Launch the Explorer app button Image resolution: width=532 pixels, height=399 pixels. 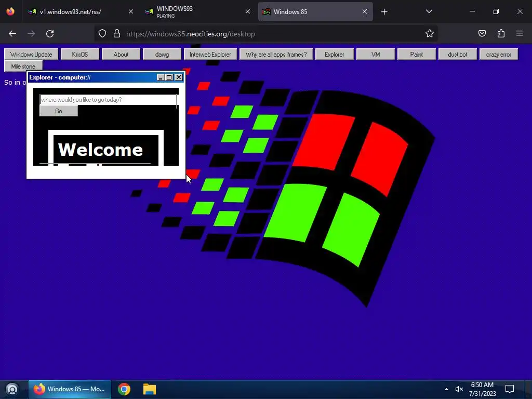(x=334, y=54)
